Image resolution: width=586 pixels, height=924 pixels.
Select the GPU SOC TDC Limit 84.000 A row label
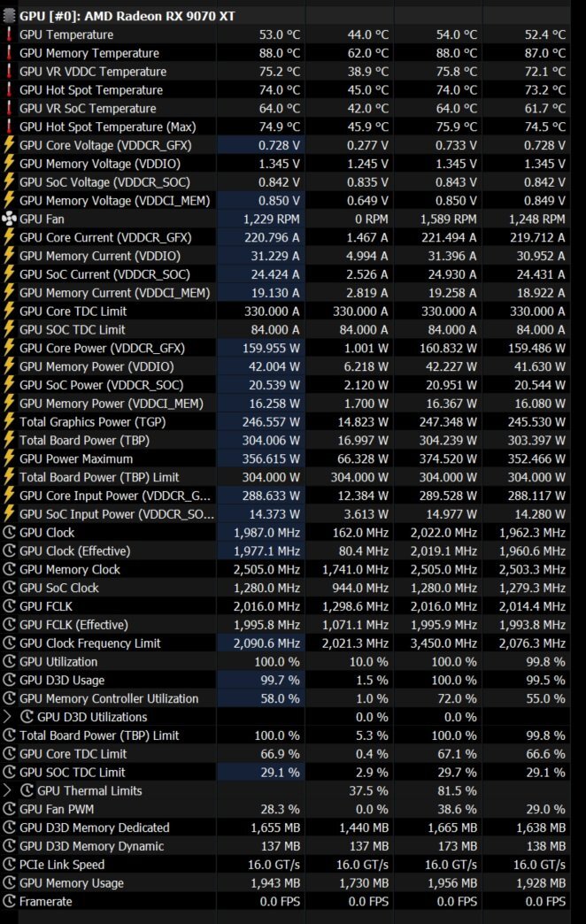(x=73, y=330)
